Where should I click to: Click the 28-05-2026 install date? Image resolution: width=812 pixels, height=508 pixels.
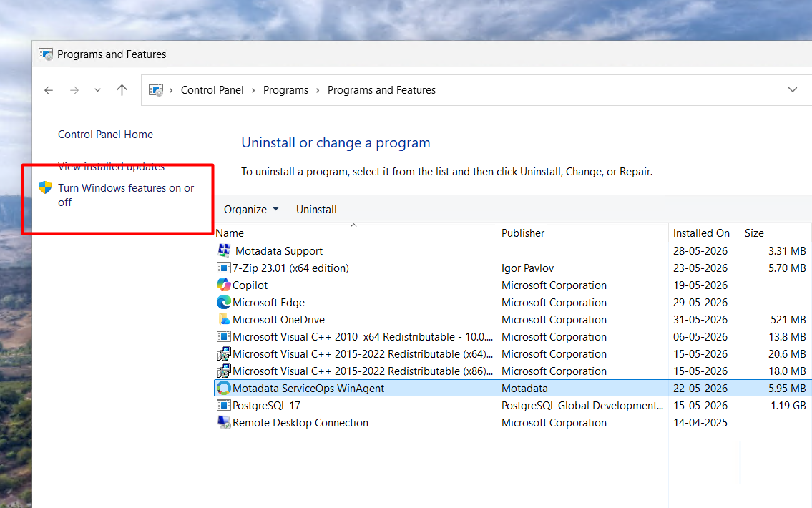[700, 251]
